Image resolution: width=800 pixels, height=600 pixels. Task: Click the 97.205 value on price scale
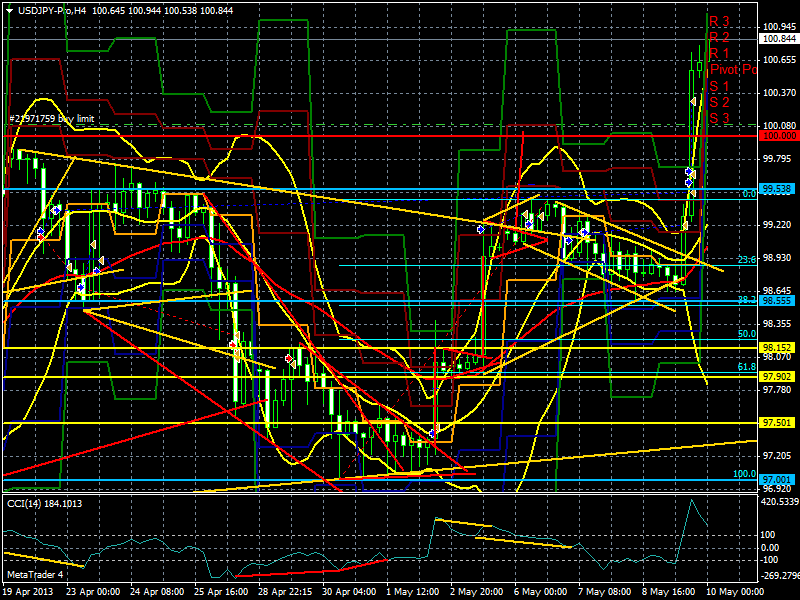(777, 455)
